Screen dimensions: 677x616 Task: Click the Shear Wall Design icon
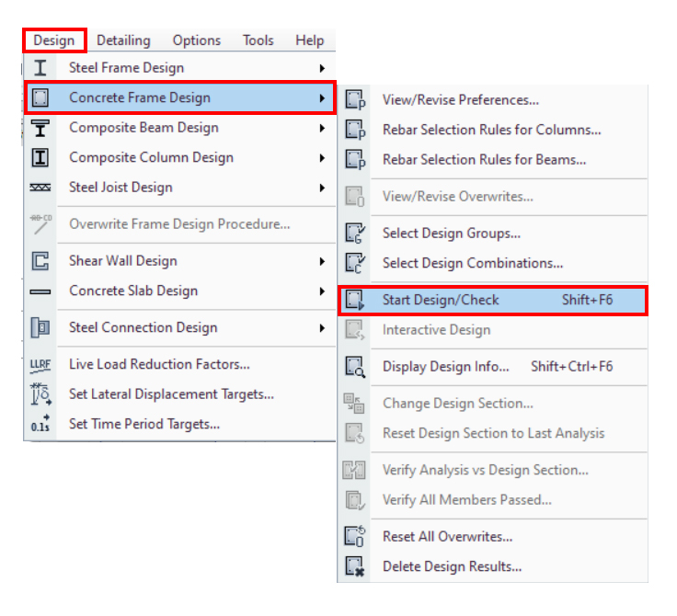point(40,261)
